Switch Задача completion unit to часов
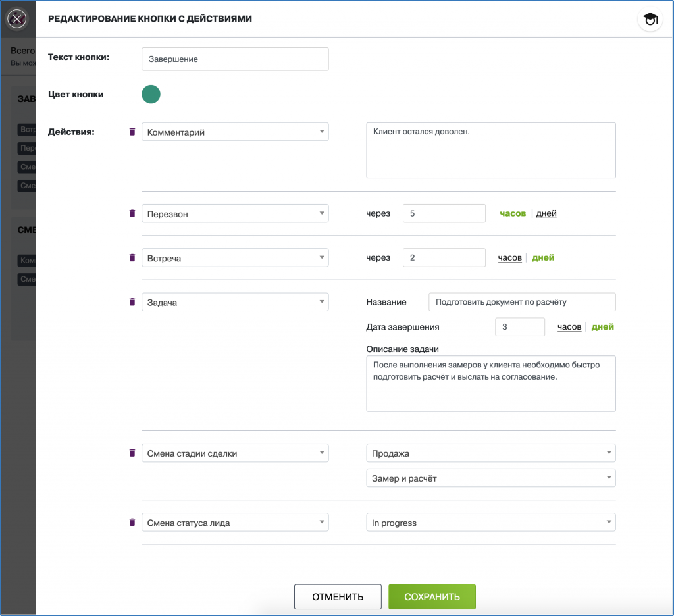Image resolution: width=674 pixels, height=616 pixels. [569, 327]
